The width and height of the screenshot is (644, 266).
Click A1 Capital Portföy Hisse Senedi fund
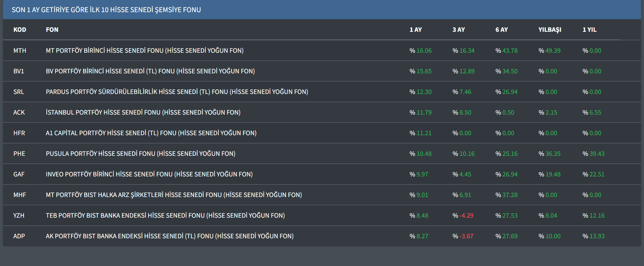pyautogui.click(x=151, y=133)
